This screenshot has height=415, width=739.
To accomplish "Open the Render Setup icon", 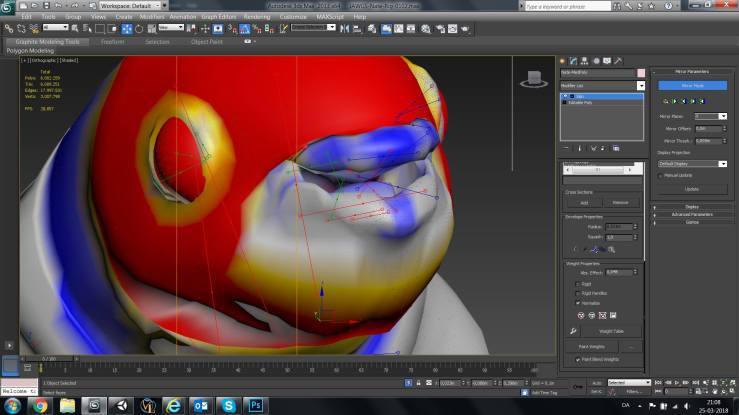I will pyautogui.click(x=440, y=29).
